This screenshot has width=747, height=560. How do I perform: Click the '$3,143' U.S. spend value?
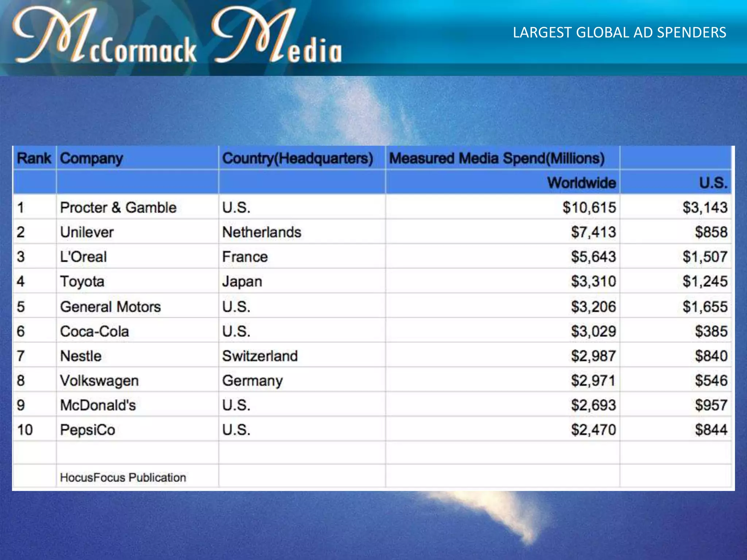point(705,207)
